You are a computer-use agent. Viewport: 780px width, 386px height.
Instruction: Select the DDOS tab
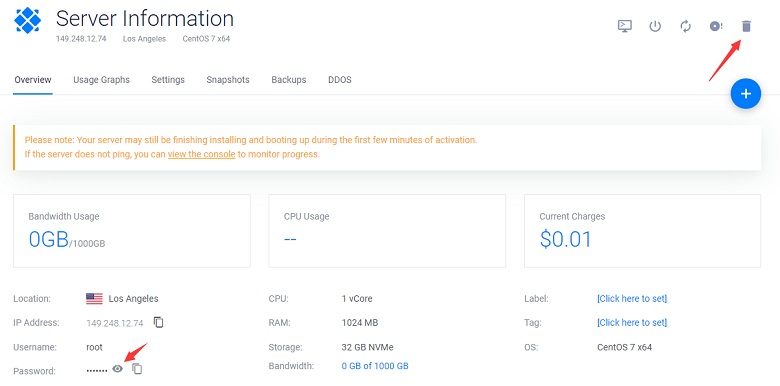(x=340, y=80)
